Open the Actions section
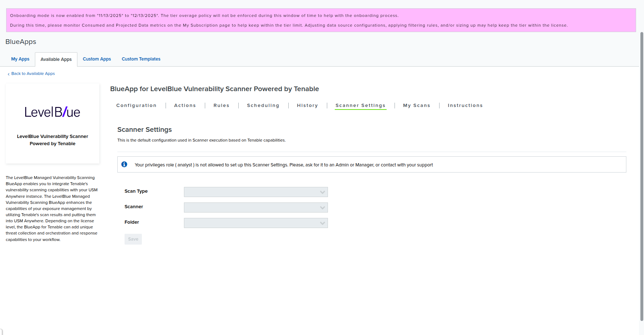 185,106
